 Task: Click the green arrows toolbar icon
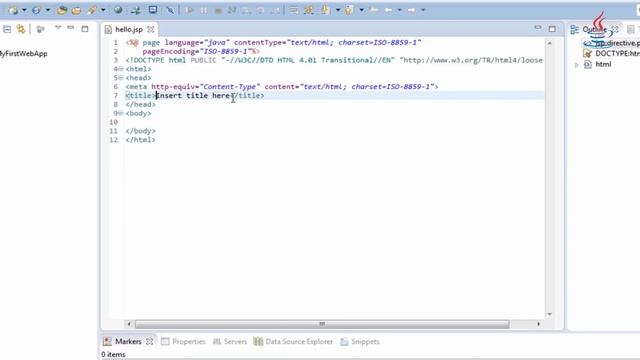click(x=136, y=10)
